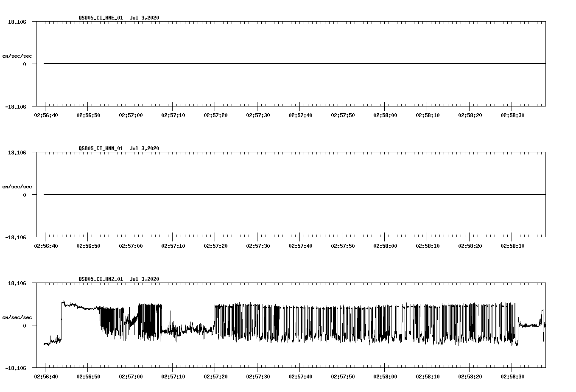Click the QSD05_CI_HNE_01 plot title

119,18
